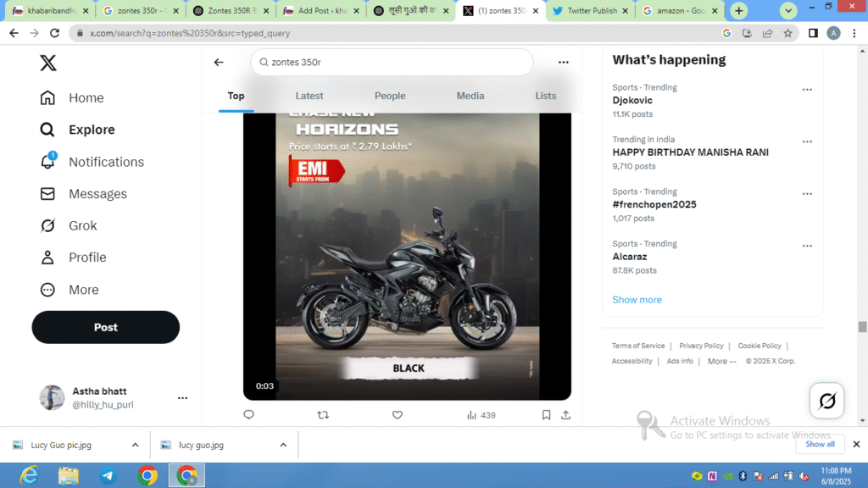This screenshot has width=868, height=488.
Task: Switch to Twitter Publish tab
Action: pyautogui.click(x=590, y=10)
